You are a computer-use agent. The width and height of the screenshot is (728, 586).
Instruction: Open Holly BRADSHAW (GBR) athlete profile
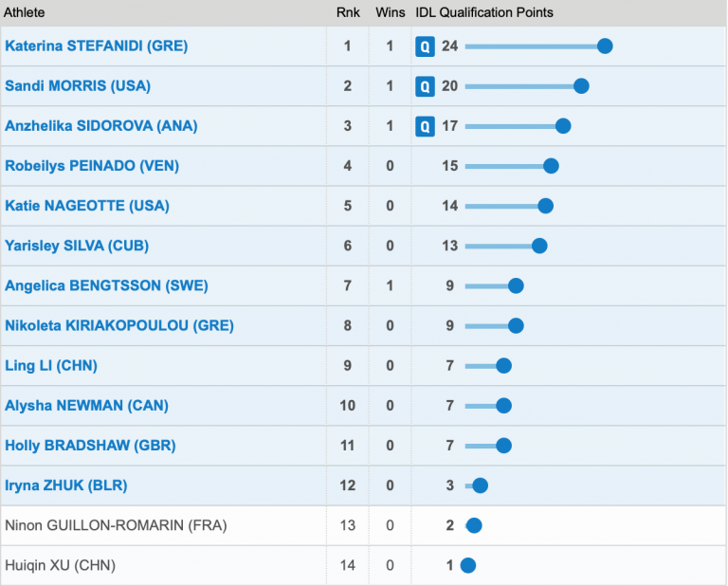pos(90,445)
